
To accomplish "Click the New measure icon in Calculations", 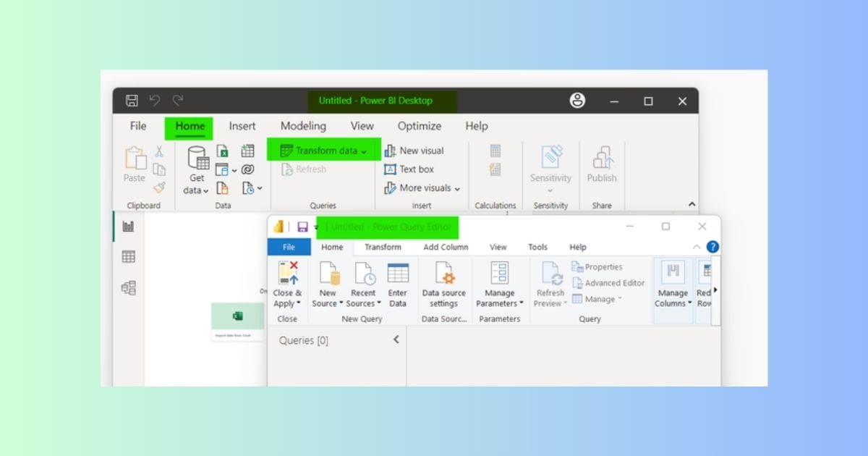I will pos(495,151).
